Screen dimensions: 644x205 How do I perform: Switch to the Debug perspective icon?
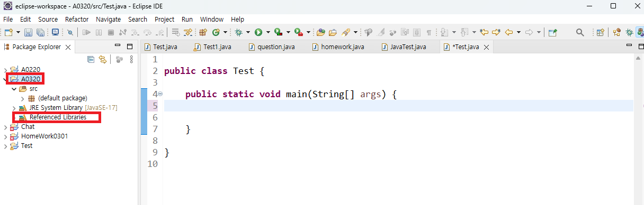tap(629, 32)
